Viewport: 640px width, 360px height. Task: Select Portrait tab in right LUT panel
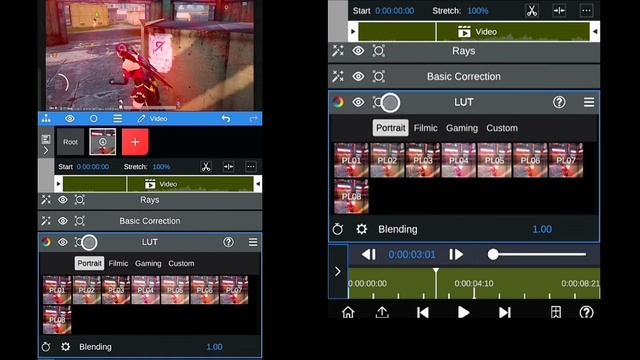[x=391, y=128]
